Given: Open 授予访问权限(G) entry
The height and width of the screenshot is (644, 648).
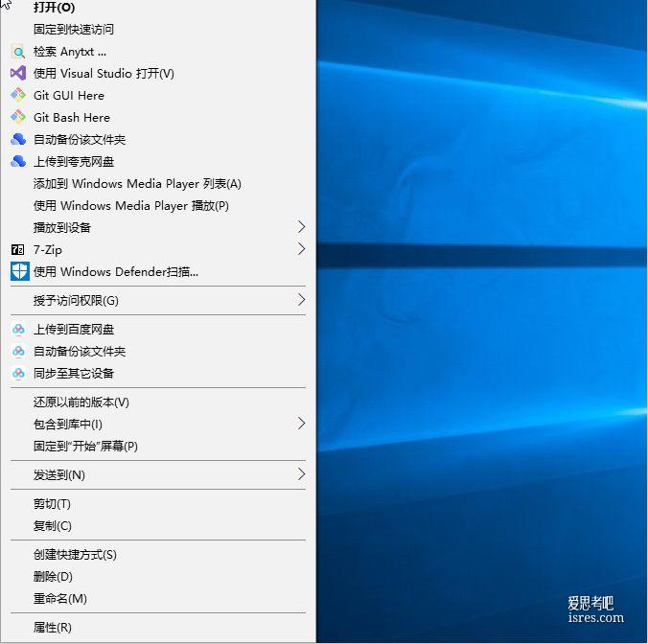Looking at the screenshot, I should tap(158, 300).
